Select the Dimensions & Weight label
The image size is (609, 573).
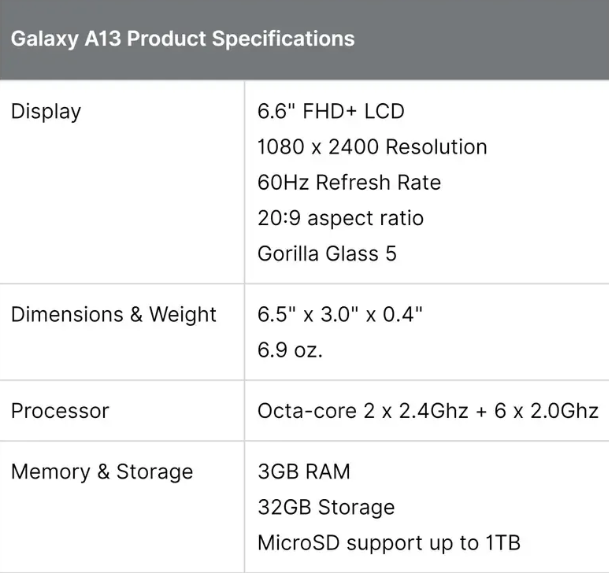click(113, 314)
